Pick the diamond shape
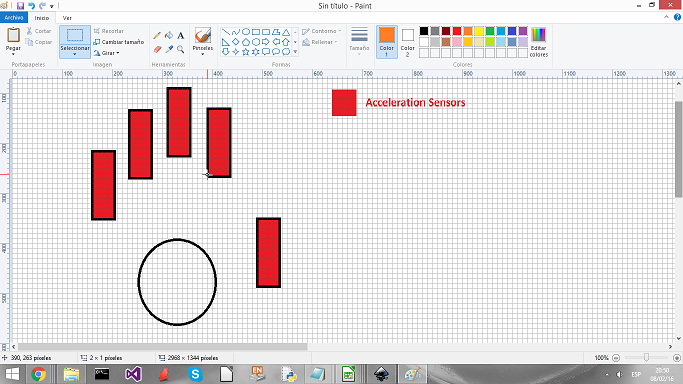The image size is (683, 384). tap(236, 42)
